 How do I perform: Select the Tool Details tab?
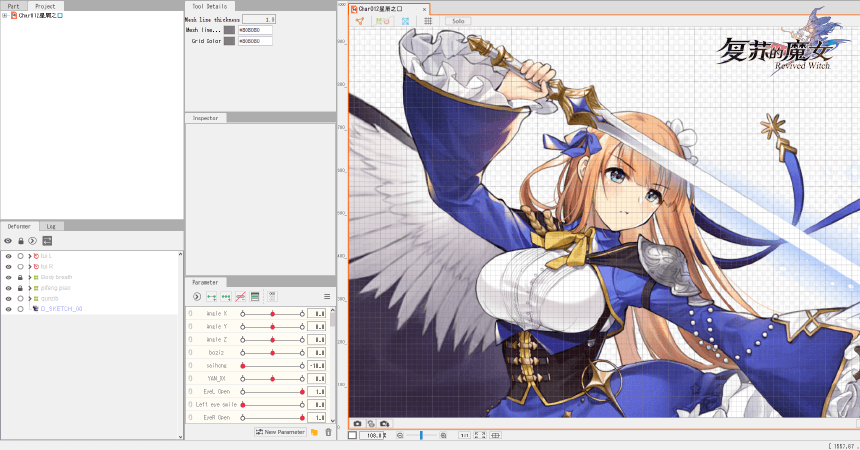(x=210, y=6)
